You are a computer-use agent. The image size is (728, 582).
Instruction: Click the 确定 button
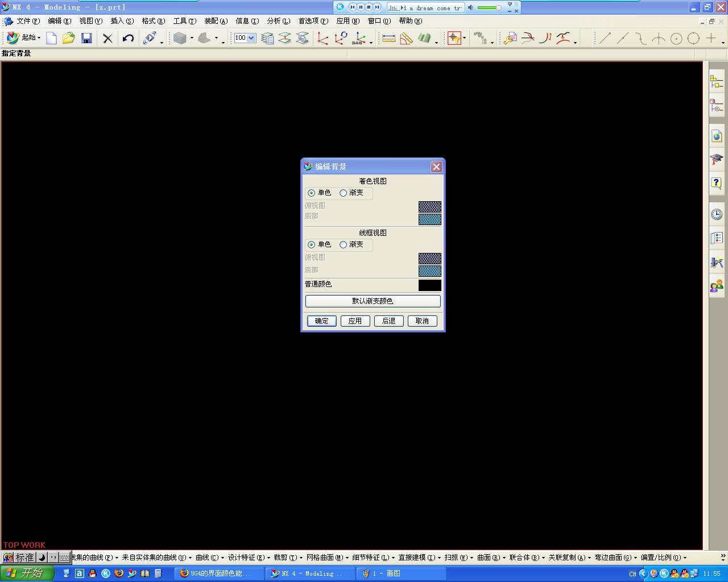tap(322, 321)
